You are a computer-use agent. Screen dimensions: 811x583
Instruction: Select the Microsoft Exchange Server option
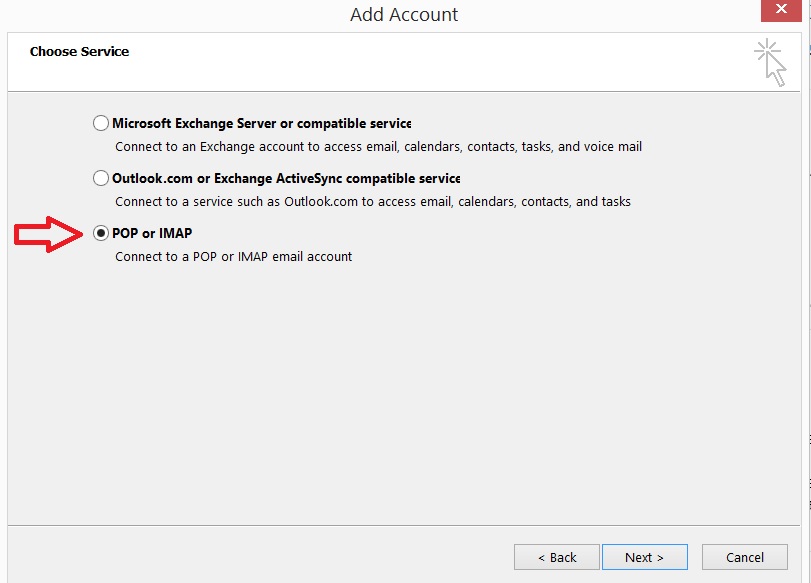tap(100, 122)
